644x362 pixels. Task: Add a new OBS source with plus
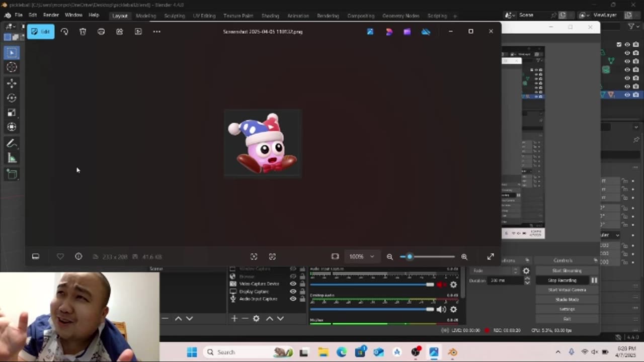coord(234,318)
